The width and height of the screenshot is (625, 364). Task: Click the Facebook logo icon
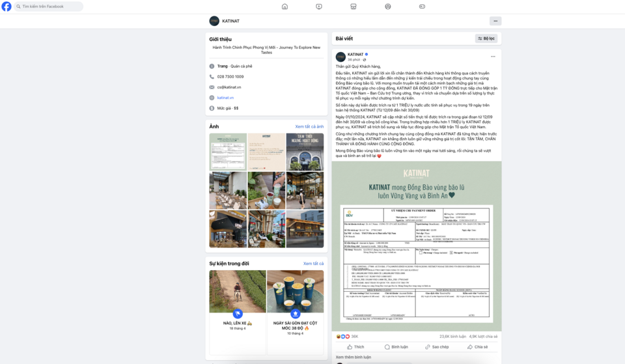pos(7,7)
